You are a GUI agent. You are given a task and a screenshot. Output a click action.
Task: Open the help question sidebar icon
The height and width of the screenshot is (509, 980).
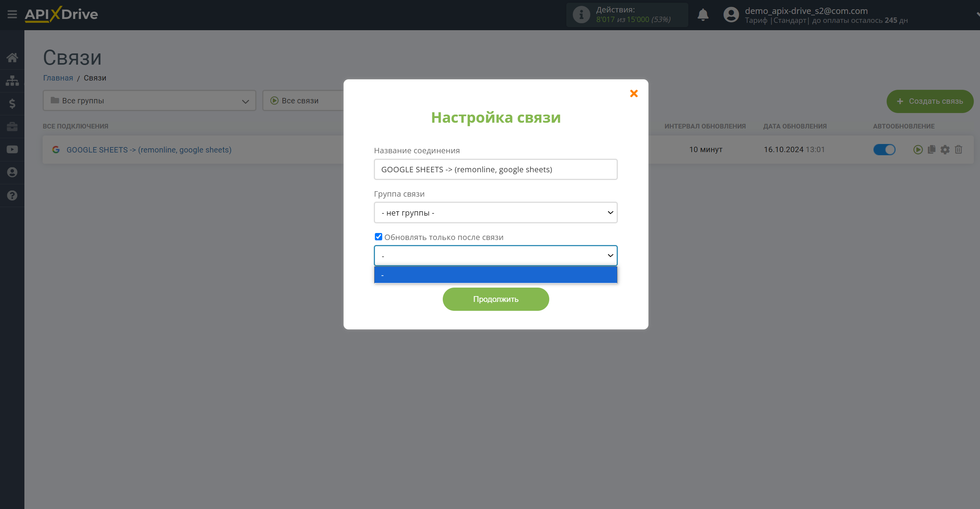pos(12,195)
